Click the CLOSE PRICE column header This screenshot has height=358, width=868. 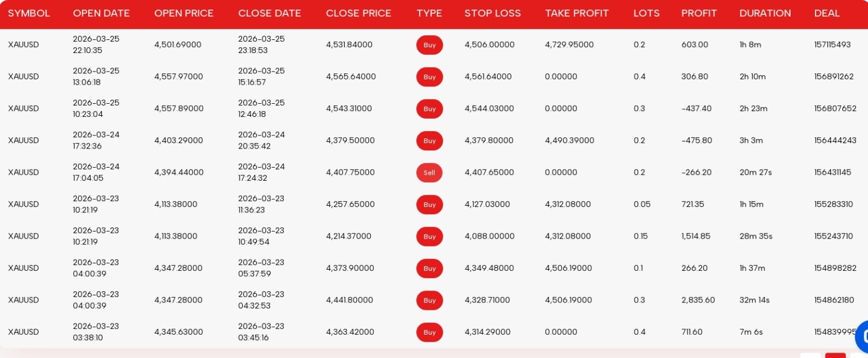point(358,13)
